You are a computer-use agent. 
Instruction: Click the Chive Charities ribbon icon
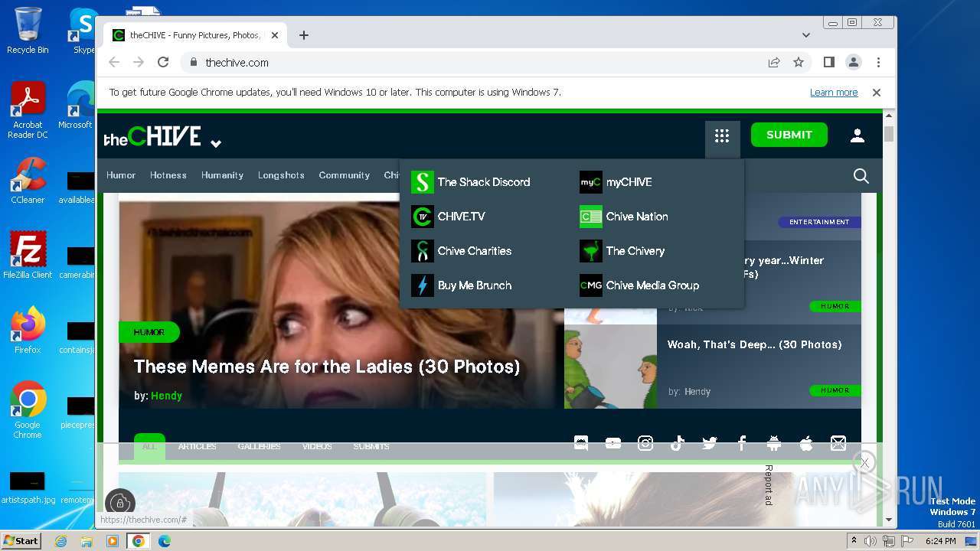pos(423,251)
